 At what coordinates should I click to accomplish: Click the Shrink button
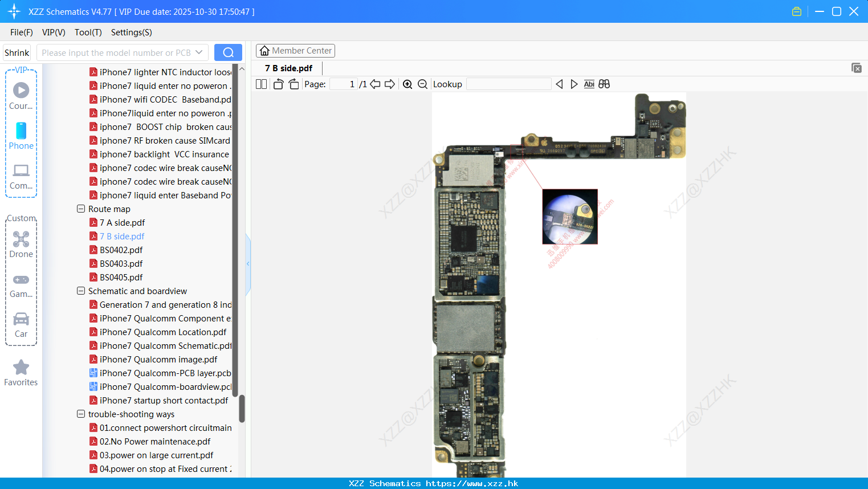coord(17,52)
